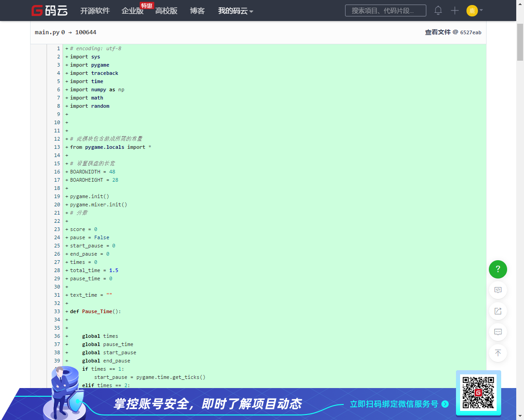The width and height of the screenshot is (524, 420).
Task: Click the 'pygame.mixer.init()' line
Action: coord(99,205)
